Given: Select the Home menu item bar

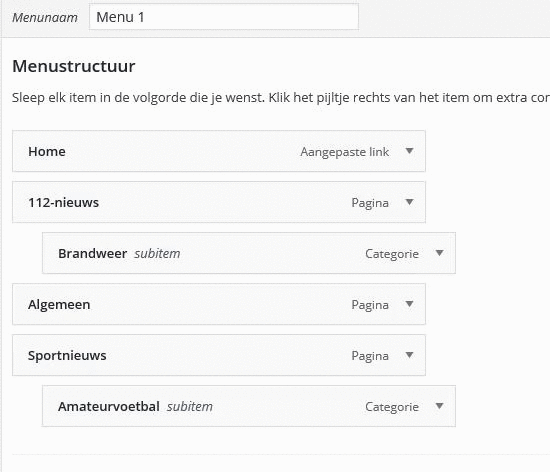Looking at the screenshot, I should [219, 151].
